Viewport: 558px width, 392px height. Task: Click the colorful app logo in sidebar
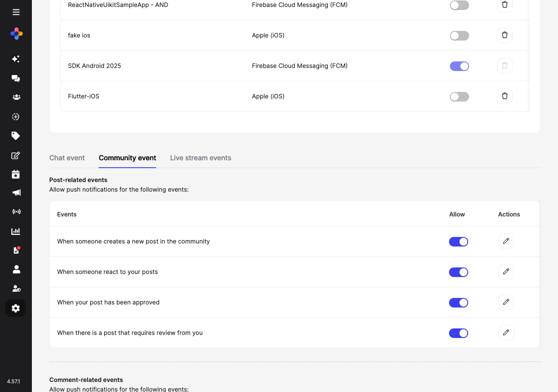click(x=16, y=34)
